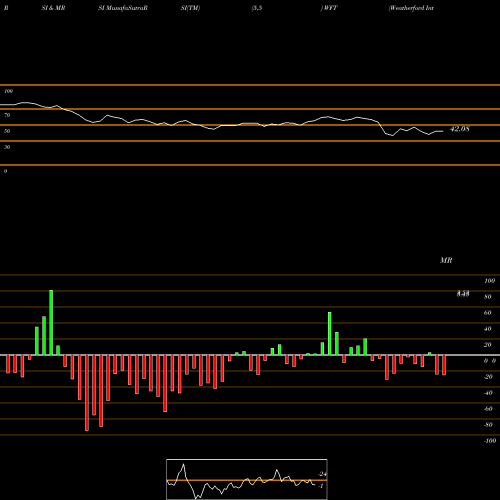500x500 pixels.
Task: Click the MR axis label -80
Action: coord(488,425)
